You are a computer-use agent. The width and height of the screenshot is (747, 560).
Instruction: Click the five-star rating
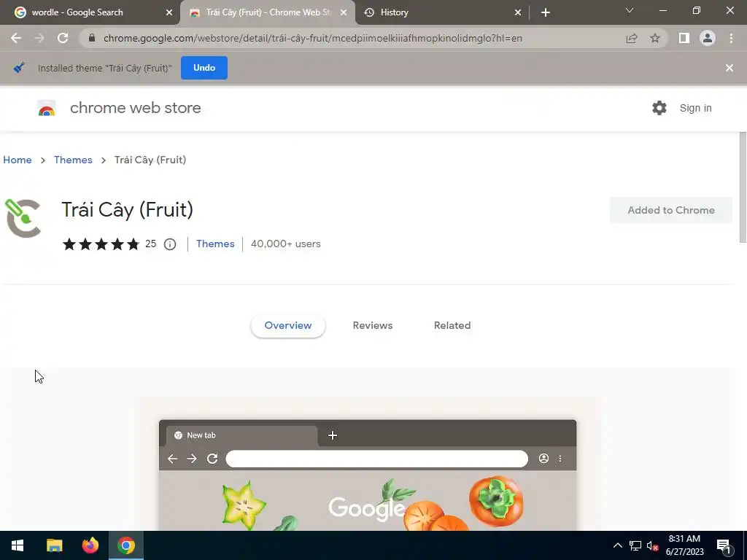[x=101, y=244]
